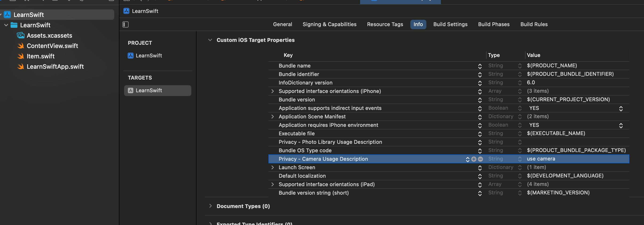Expand the Application Scene Manifest row

pyautogui.click(x=272, y=117)
